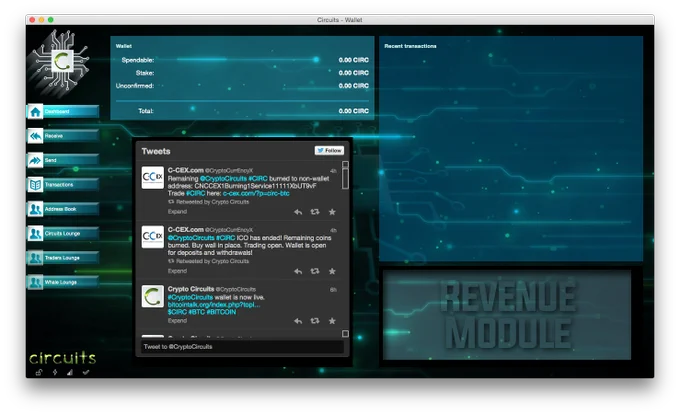
Task: Go to the Receive page
Action: [x=63, y=136]
